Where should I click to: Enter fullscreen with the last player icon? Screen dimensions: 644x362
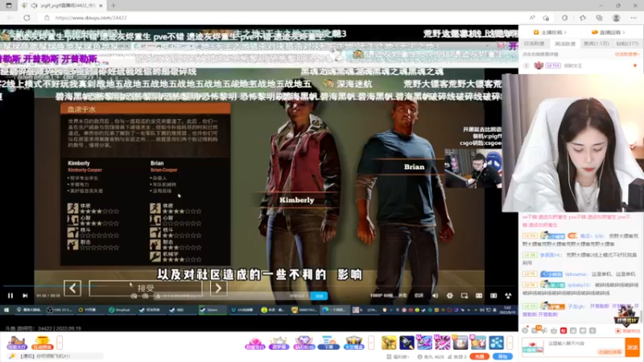coord(508,295)
